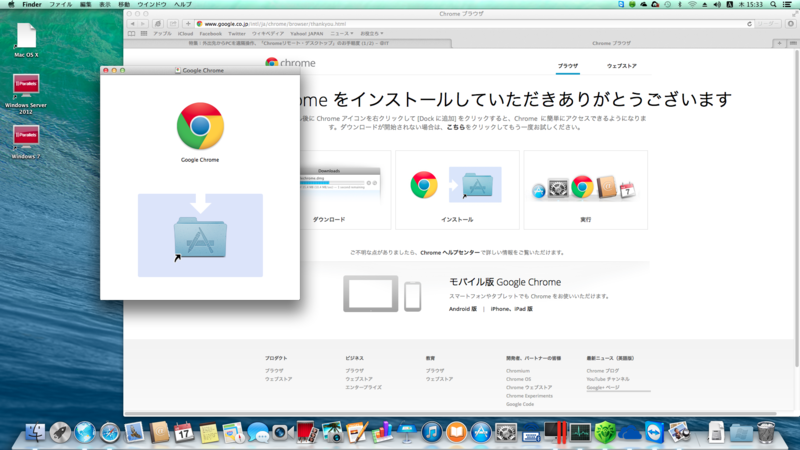Viewport: 800px width, 450px height.
Task: Switch to the ウェブストア tab on Chrome page
Action: [x=621, y=66]
